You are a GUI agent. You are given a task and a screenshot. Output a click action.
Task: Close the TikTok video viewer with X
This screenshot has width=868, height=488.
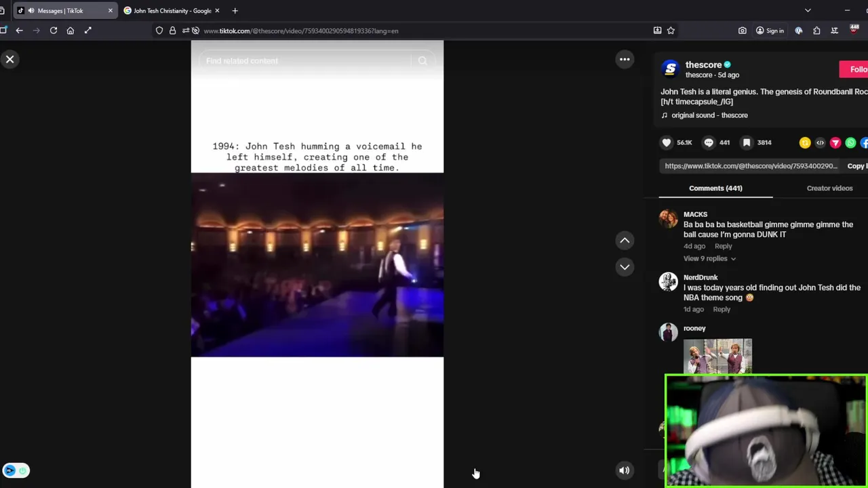[x=10, y=60]
